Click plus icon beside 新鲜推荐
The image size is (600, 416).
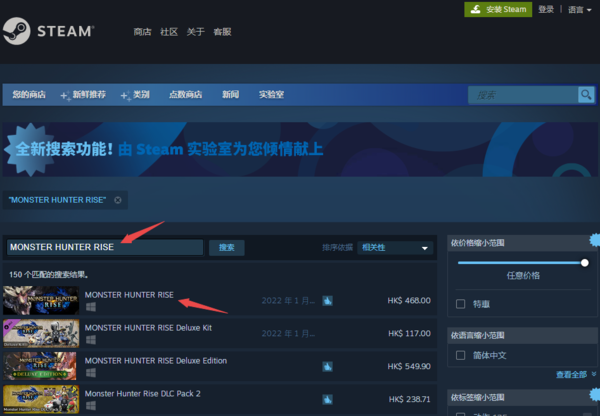pyautogui.click(x=65, y=96)
